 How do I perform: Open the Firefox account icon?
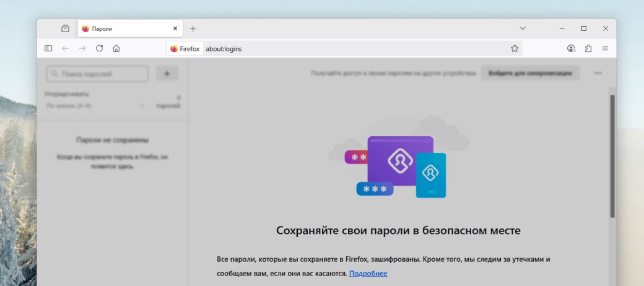coord(571,48)
